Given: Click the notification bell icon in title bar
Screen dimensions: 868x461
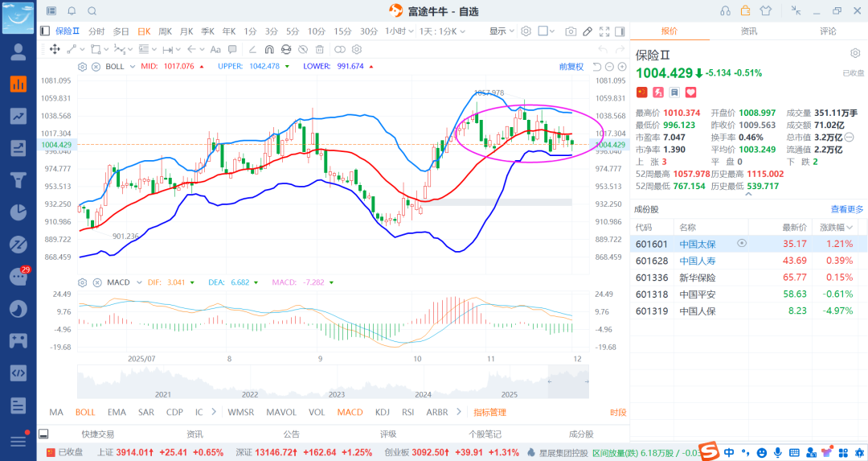Looking at the screenshot, I should click(72, 10).
